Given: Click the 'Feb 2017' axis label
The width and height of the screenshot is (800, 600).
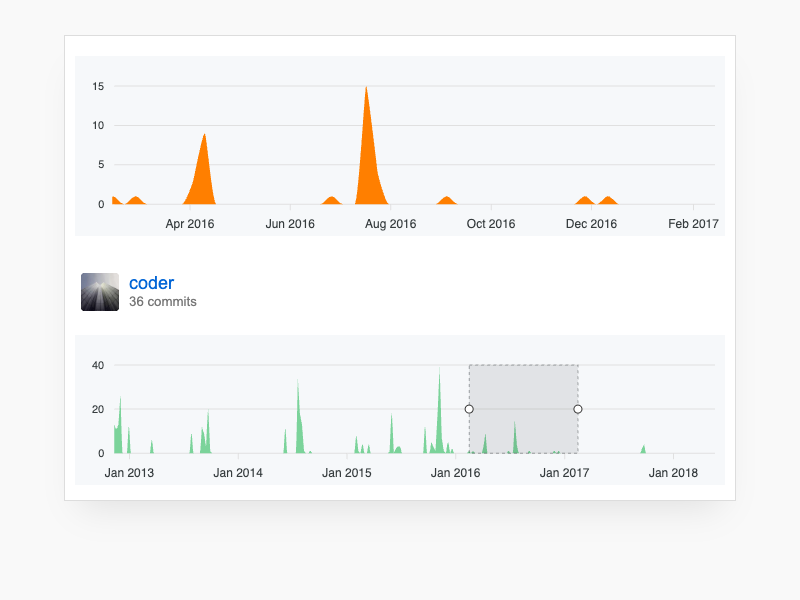Looking at the screenshot, I should pos(693,223).
